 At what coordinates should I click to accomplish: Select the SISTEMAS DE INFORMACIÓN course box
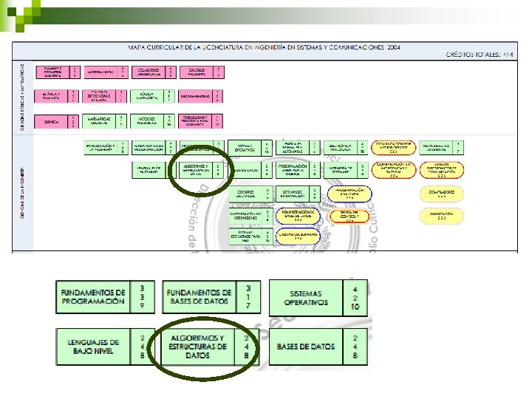click(x=298, y=194)
